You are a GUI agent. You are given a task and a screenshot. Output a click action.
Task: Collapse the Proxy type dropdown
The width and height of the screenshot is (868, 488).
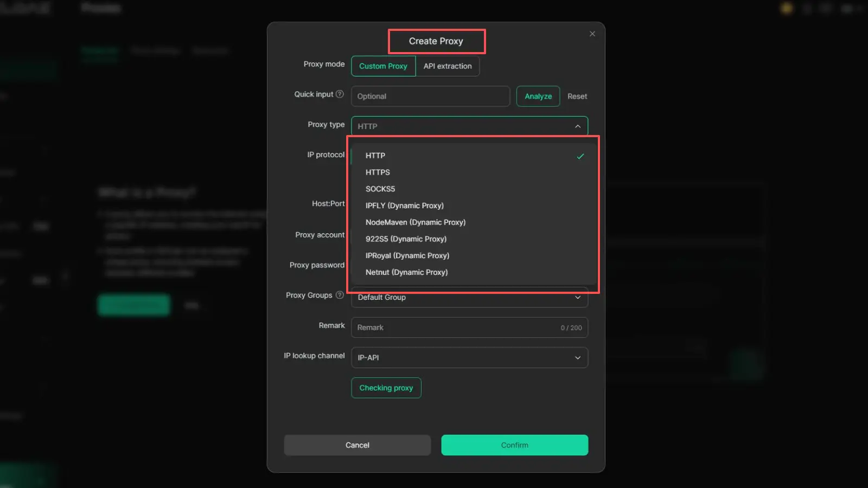(577, 126)
